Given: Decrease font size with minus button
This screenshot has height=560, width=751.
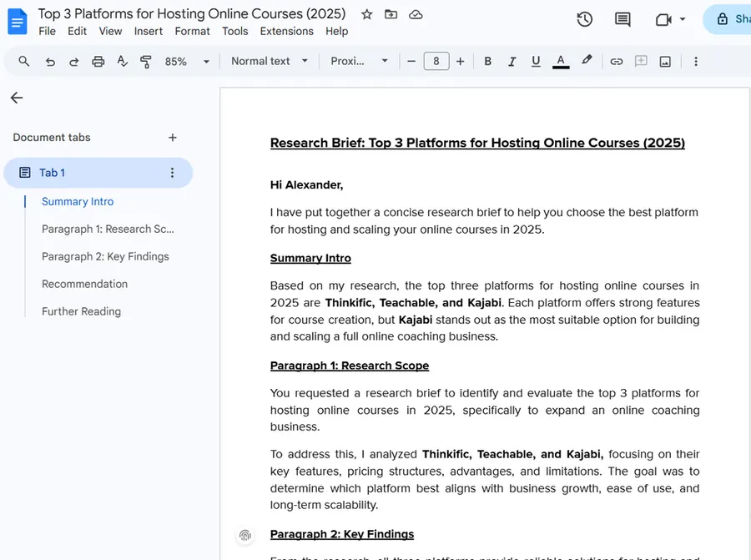Looking at the screenshot, I should pyautogui.click(x=411, y=61).
